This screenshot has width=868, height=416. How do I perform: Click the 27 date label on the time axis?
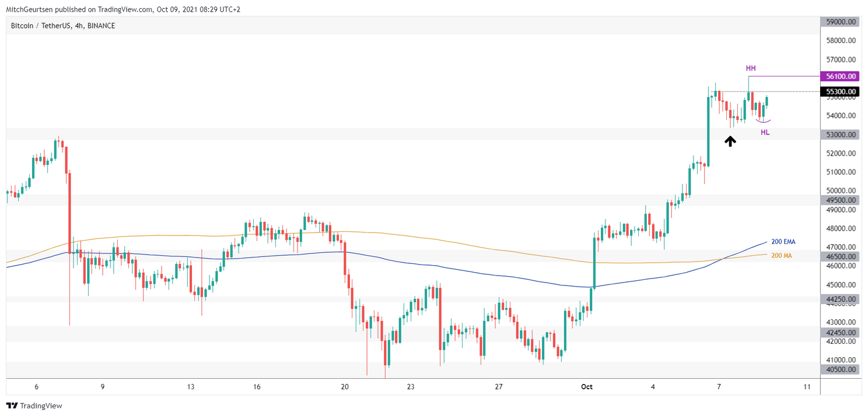coord(498,386)
